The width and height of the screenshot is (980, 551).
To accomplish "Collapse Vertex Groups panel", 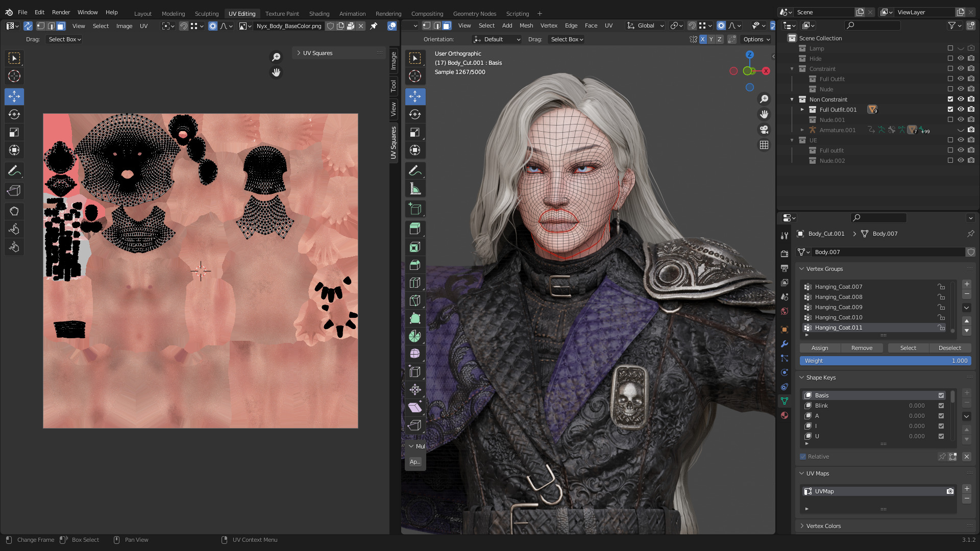I will [x=802, y=269].
